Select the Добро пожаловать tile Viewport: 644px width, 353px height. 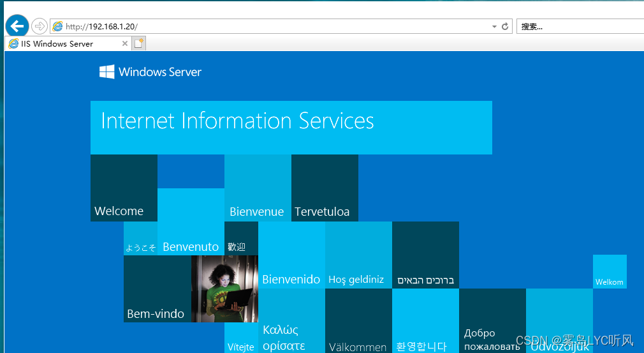pos(492,321)
